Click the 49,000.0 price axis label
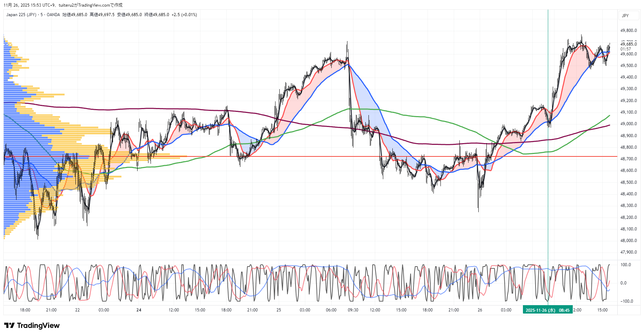 click(628, 124)
